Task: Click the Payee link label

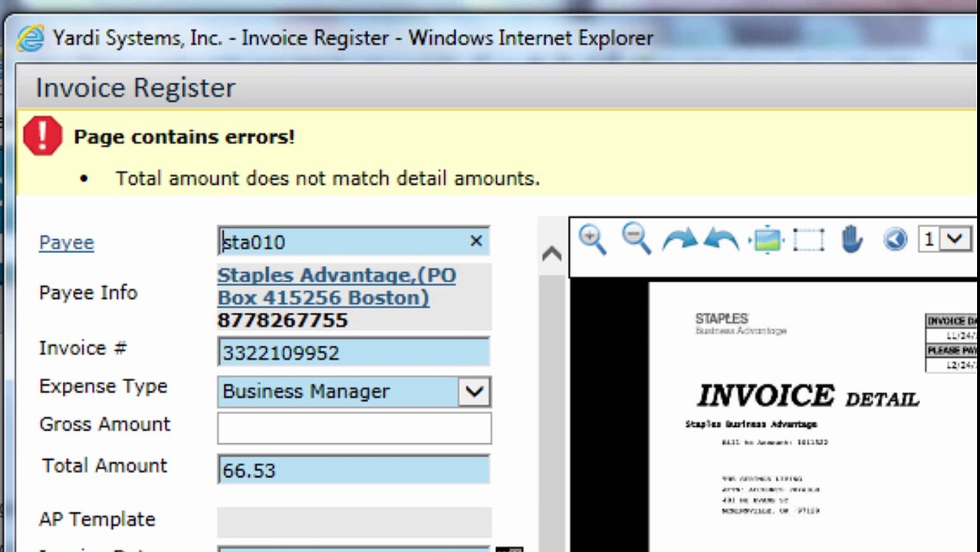Action: [67, 242]
